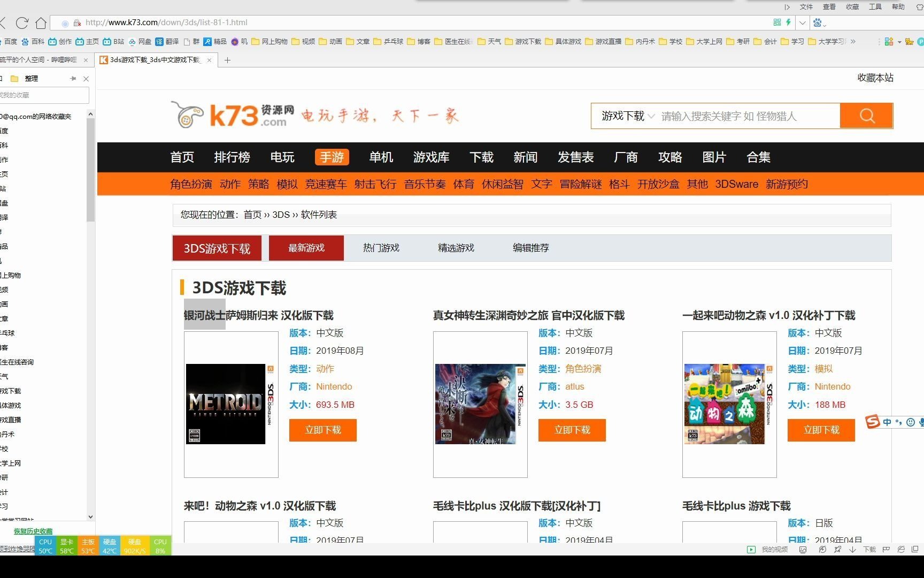This screenshot has height=578, width=924.
Task: Open the B站 bookmark
Action: click(x=113, y=41)
